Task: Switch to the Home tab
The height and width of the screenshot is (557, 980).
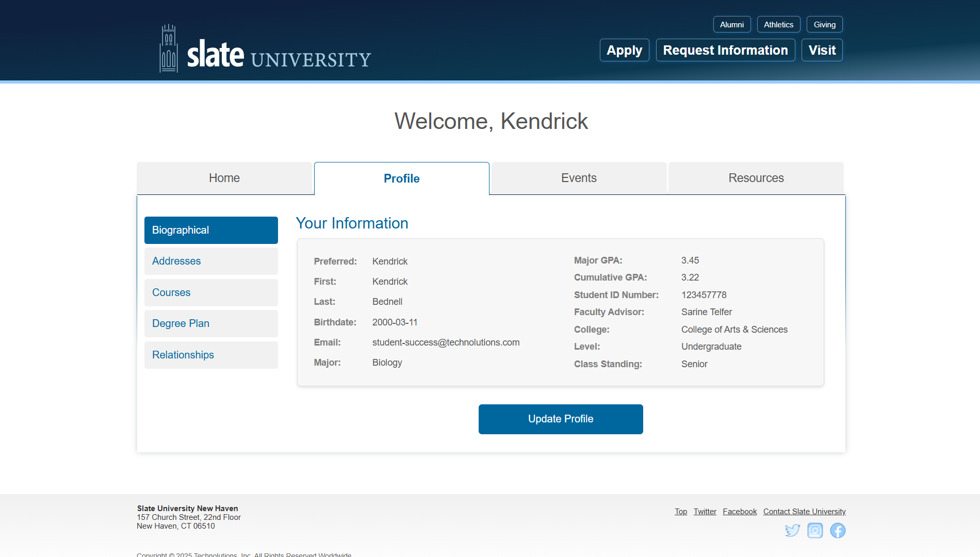Action: [224, 178]
